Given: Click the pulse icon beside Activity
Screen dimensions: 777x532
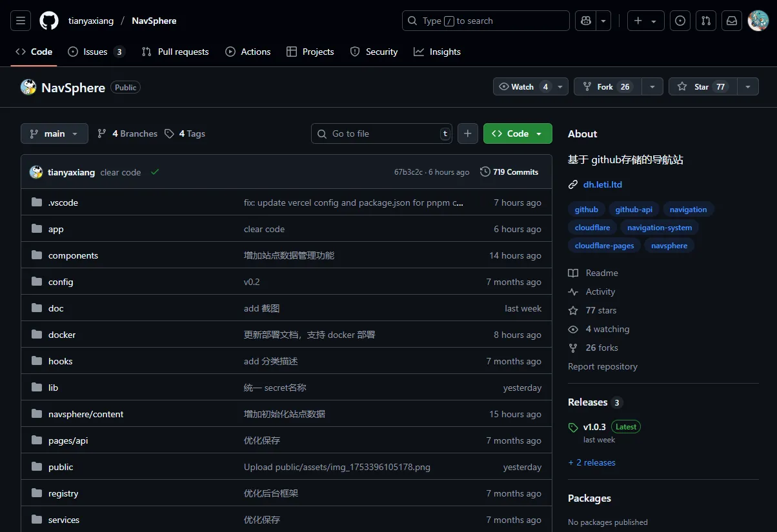Looking at the screenshot, I should click(573, 291).
